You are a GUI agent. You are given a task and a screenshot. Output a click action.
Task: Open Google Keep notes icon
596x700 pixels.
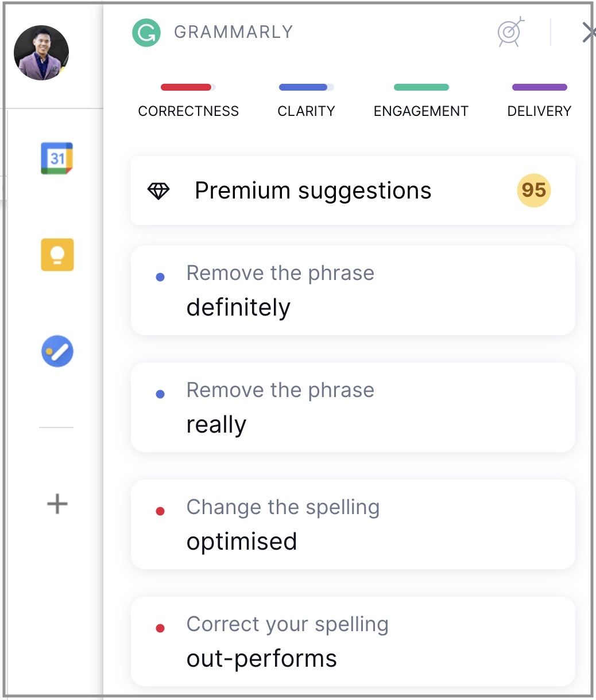coord(57,254)
